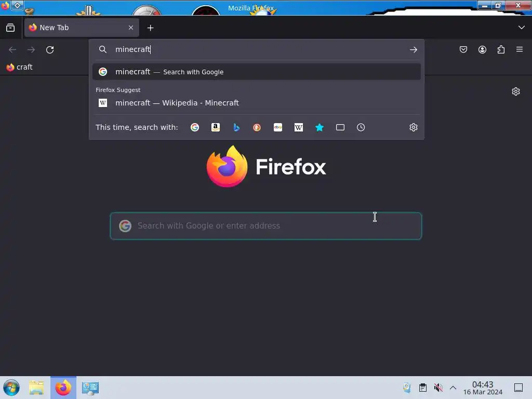Image resolution: width=532 pixels, height=399 pixels.
Task: Reload the current page
Action: coord(50,49)
